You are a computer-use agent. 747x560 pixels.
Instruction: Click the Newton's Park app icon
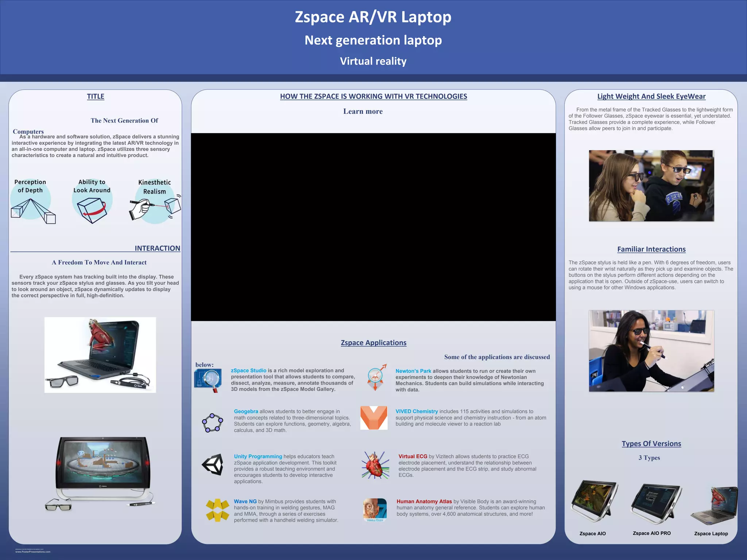[x=376, y=377]
